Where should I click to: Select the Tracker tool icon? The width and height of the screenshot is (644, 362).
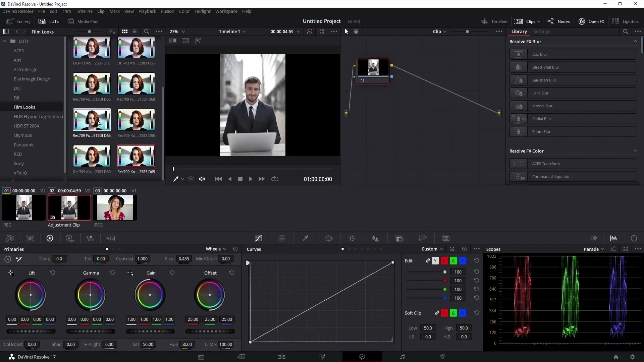pyautogui.click(x=353, y=238)
